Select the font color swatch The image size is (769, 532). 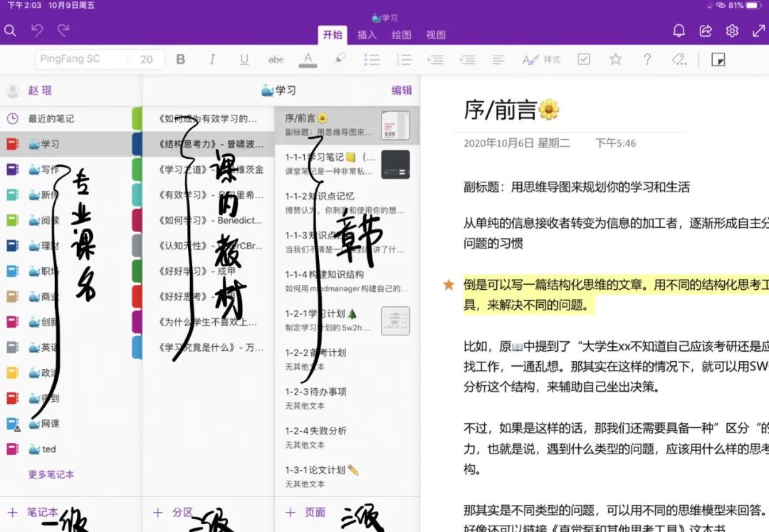point(308,59)
